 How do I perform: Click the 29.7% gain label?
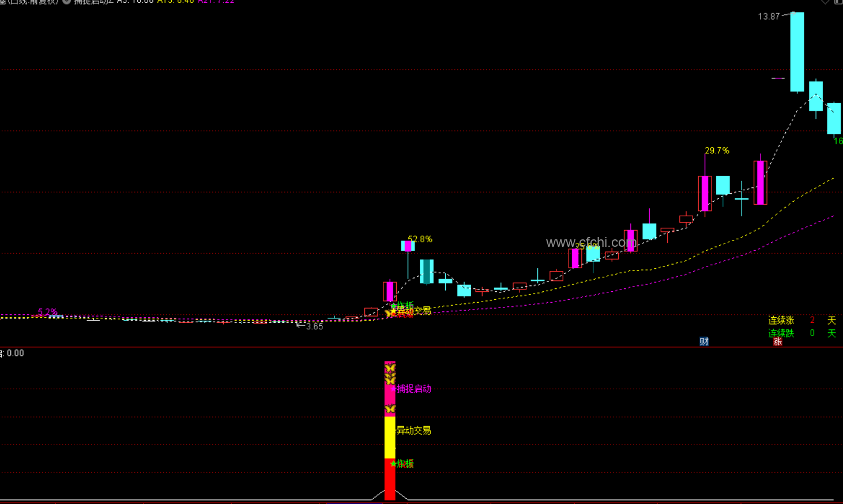pyautogui.click(x=717, y=151)
